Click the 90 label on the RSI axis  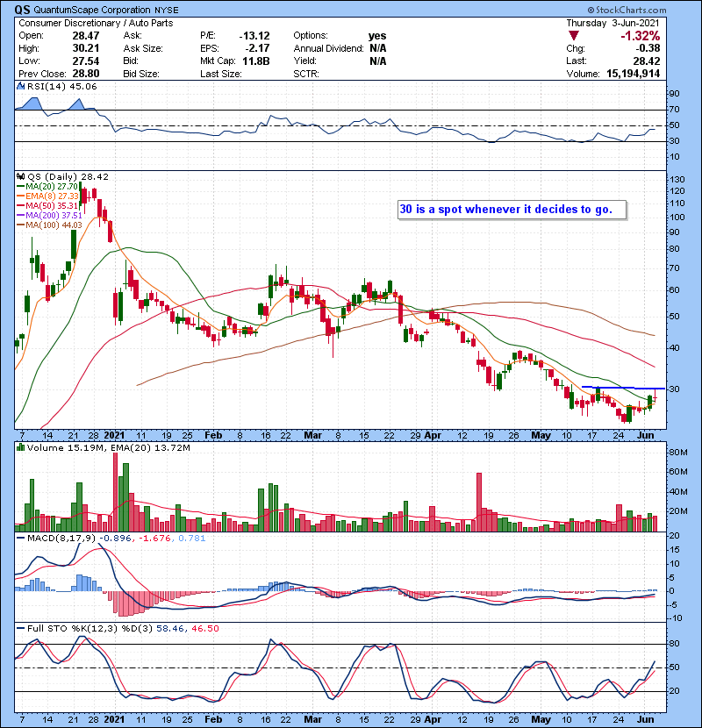point(674,94)
